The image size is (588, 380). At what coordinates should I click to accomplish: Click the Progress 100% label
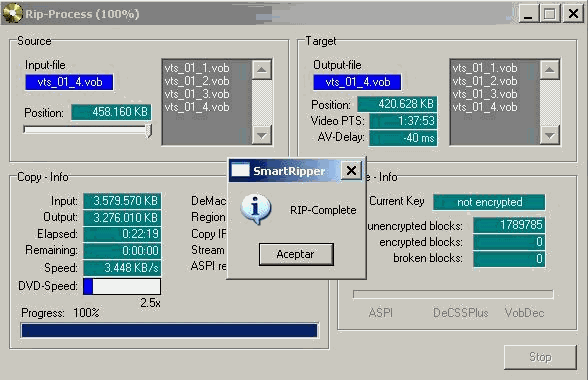pos(60,313)
